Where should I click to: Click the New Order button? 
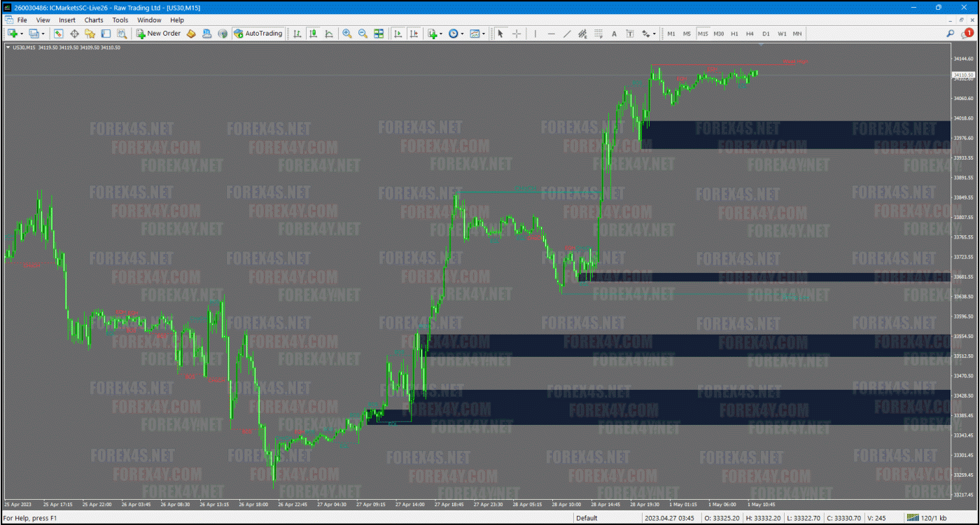tap(159, 34)
